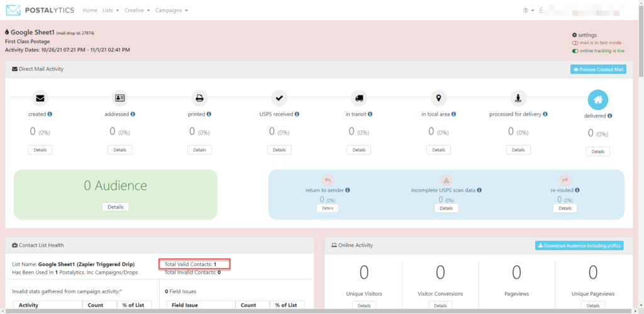
Task: Open Details under printed
Action: (x=199, y=150)
